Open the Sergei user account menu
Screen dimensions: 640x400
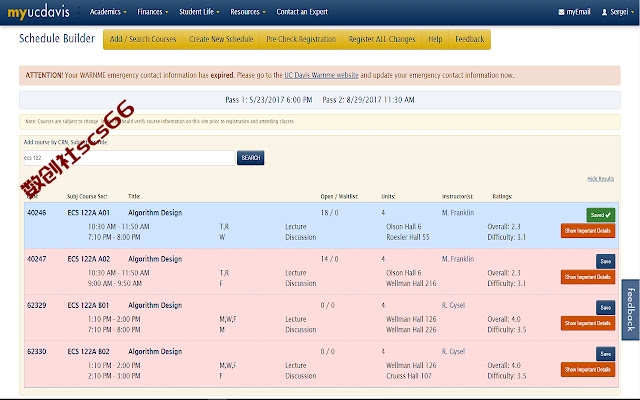tap(618, 12)
